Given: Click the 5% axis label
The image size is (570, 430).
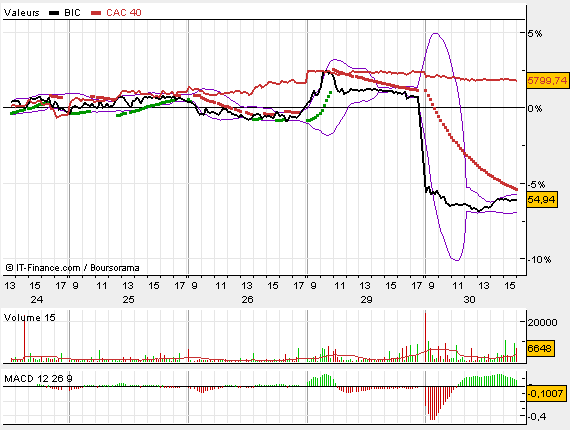Looking at the screenshot, I should [535, 34].
